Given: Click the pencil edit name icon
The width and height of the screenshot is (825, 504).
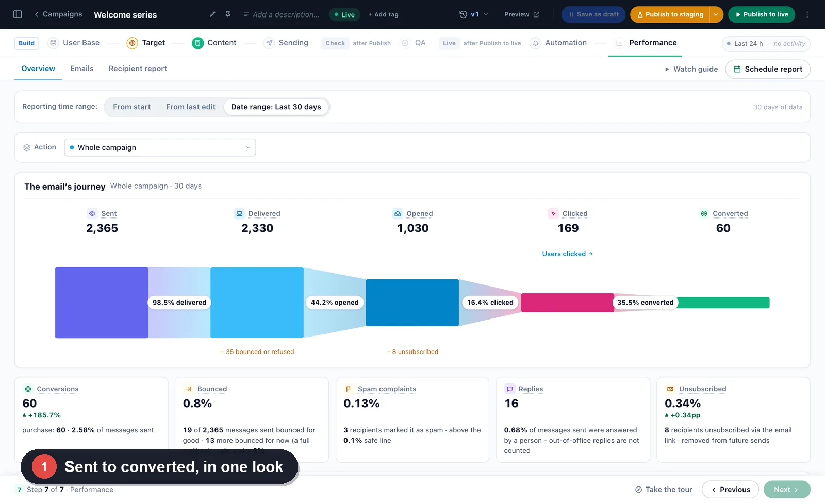Looking at the screenshot, I should click(x=212, y=14).
